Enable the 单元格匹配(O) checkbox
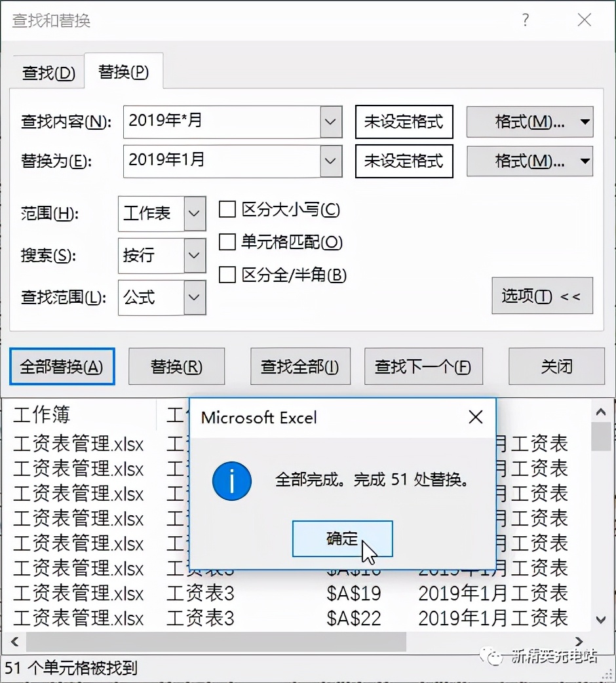Image resolution: width=616 pixels, height=683 pixels. pos(226,241)
